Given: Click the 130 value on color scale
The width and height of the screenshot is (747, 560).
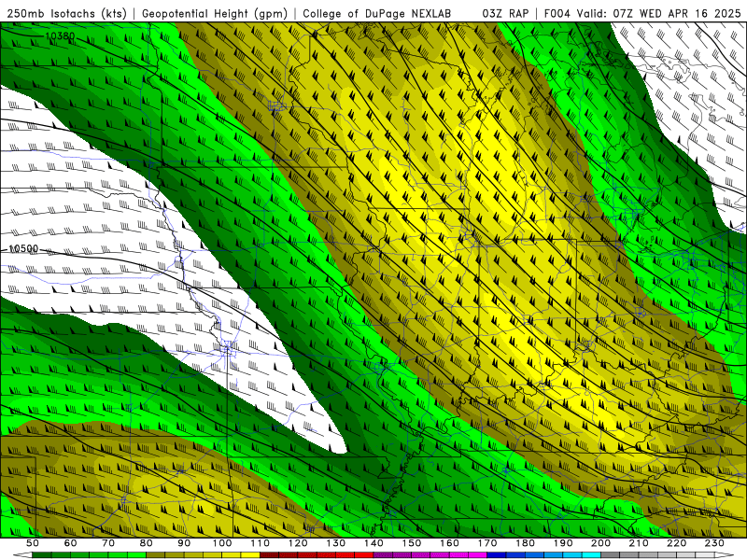Looking at the screenshot, I should point(336,543).
